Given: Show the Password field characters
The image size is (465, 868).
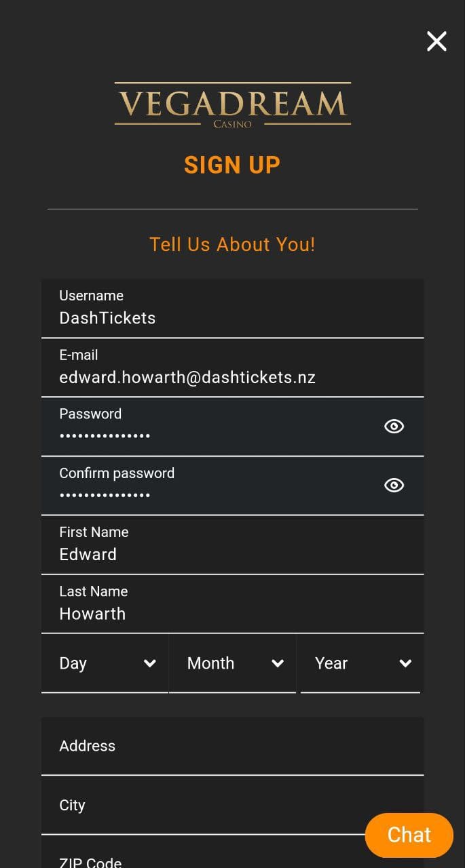Looking at the screenshot, I should [x=394, y=426].
